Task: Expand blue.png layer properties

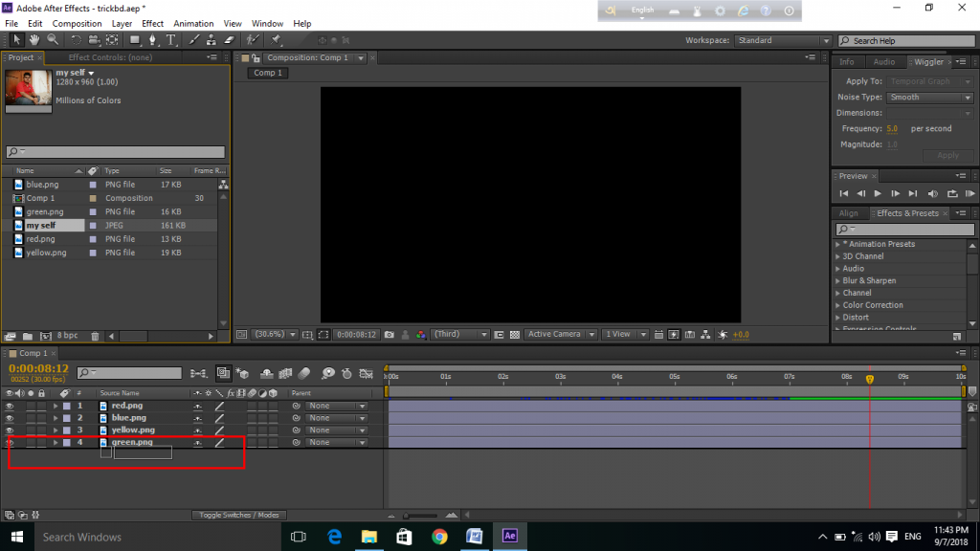Action: coord(56,418)
